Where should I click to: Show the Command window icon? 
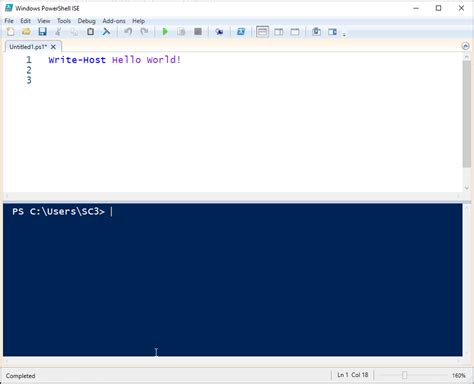click(x=316, y=32)
